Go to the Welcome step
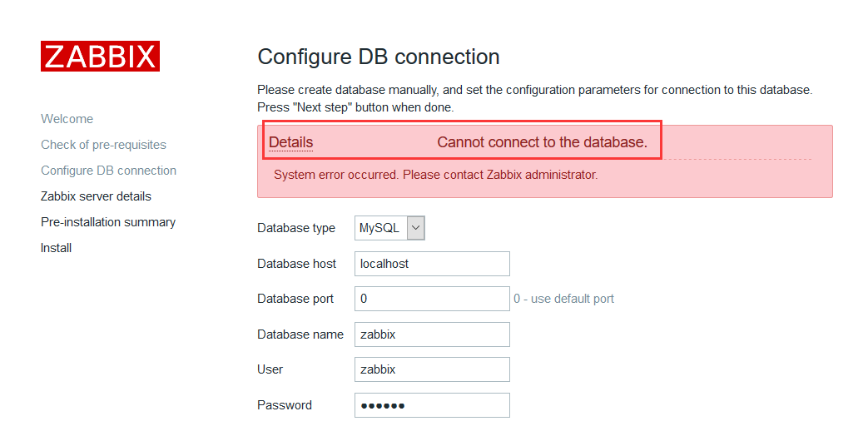868x436 pixels. pyautogui.click(x=67, y=119)
